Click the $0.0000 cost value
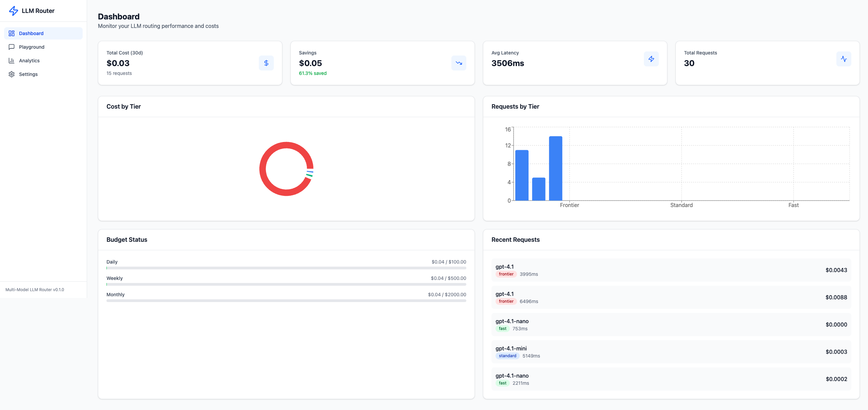Screen dimensions: 868x410 click(x=836, y=325)
